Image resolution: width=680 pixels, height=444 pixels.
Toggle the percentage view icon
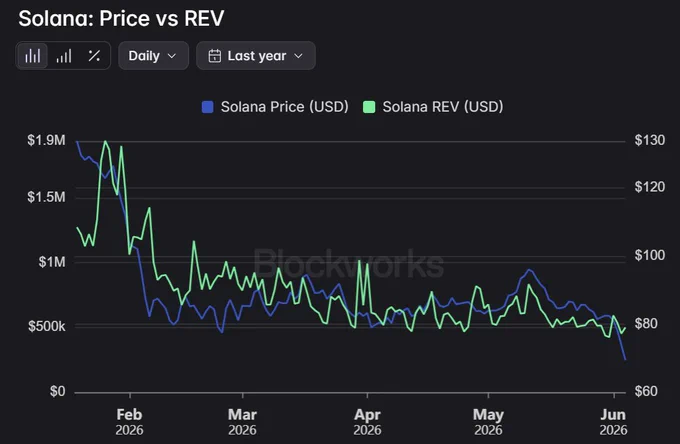pyautogui.click(x=94, y=56)
